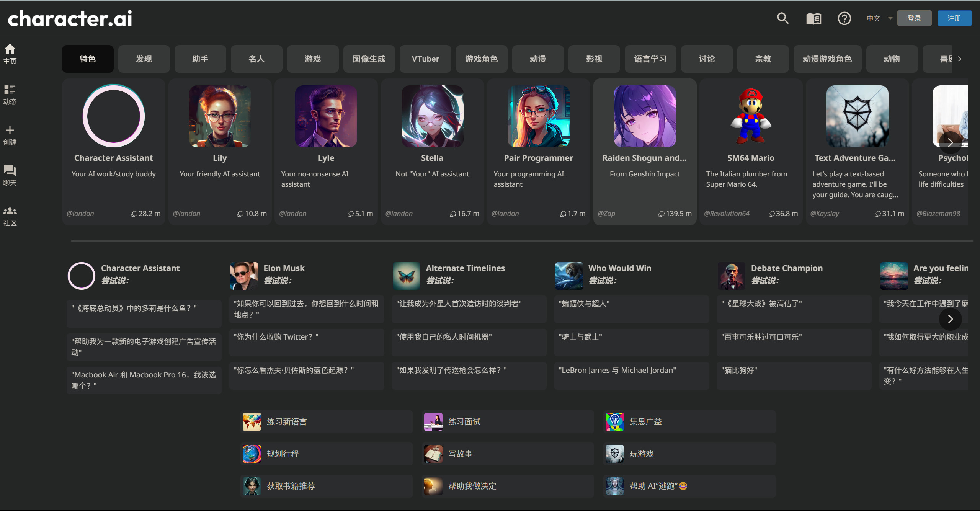Show more category tabs with right chevron
This screenshot has width=980, height=511.
(x=960, y=59)
